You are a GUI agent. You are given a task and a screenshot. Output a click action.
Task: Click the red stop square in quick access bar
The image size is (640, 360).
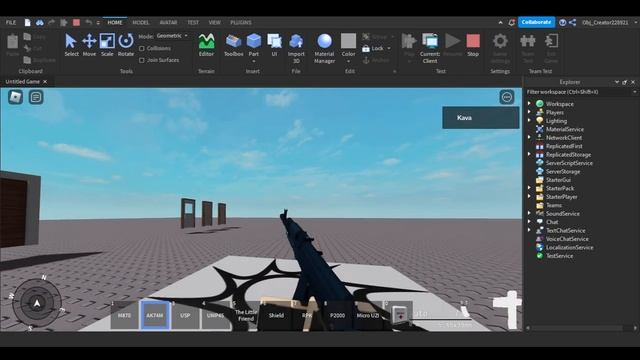(x=76, y=22)
